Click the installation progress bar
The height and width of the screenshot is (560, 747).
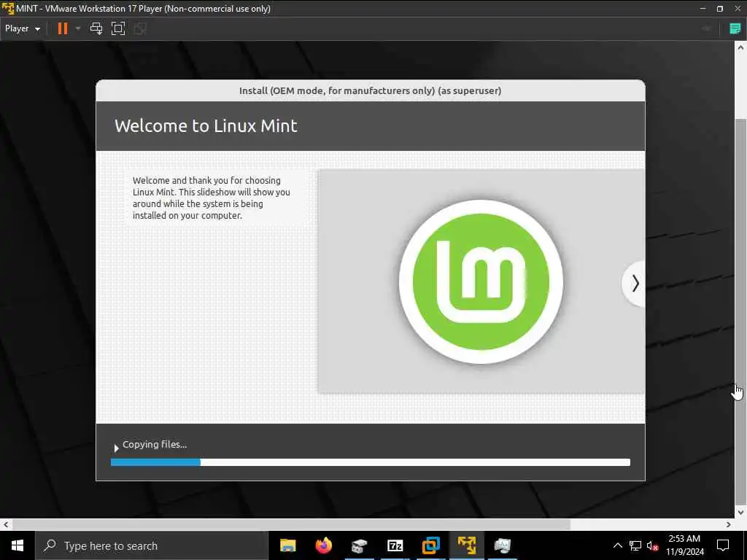click(x=370, y=462)
